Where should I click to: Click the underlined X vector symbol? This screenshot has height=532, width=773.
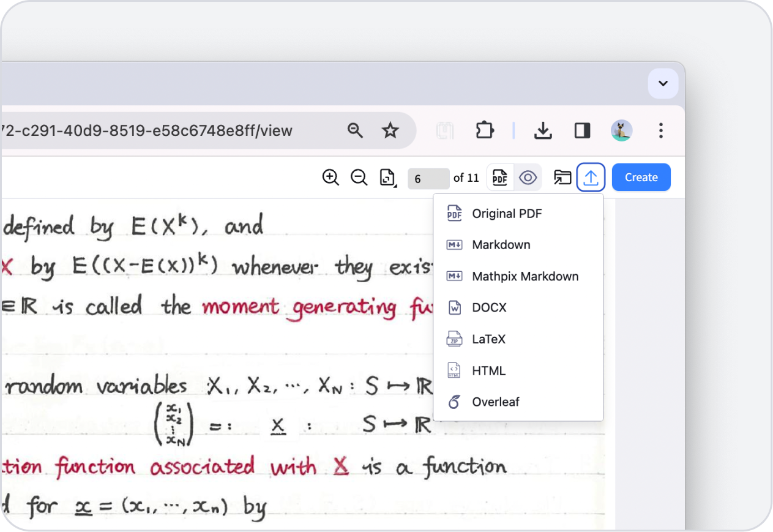tap(278, 427)
